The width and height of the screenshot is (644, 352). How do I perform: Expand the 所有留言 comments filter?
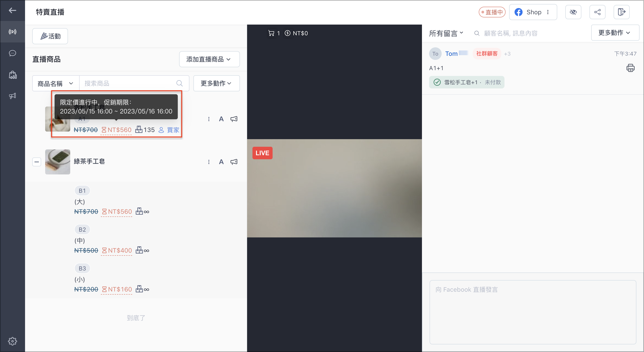[446, 33]
